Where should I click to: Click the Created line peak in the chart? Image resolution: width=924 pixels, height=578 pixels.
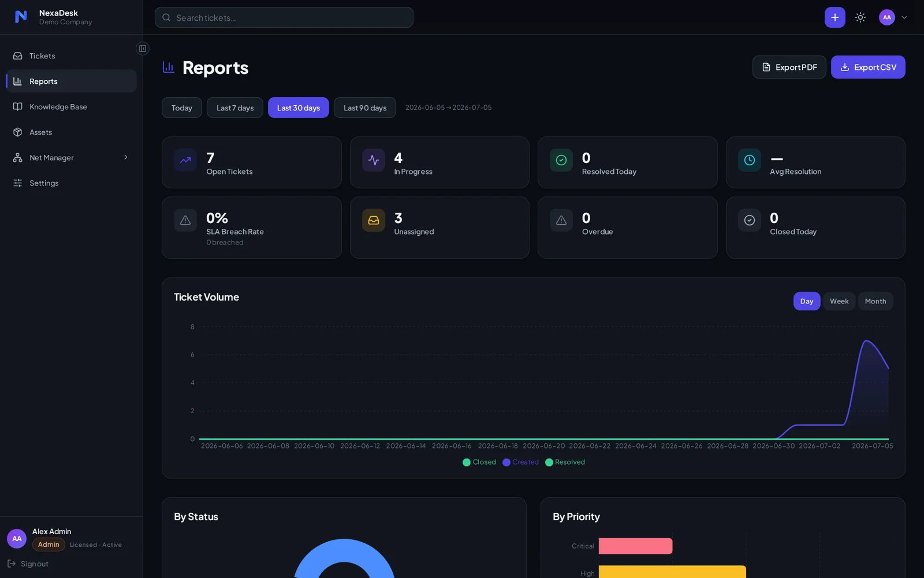tap(866, 341)
